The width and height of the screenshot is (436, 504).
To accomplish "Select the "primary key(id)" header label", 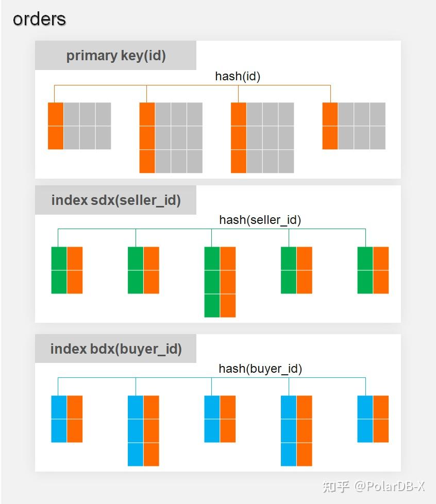I will point(116,56).
